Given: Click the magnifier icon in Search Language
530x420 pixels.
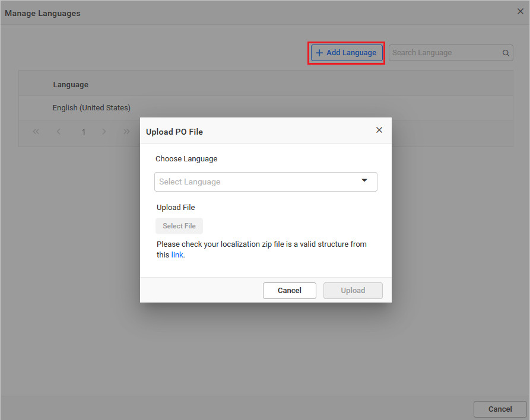Looking at the screenshot, I should (x=506, y=53).
